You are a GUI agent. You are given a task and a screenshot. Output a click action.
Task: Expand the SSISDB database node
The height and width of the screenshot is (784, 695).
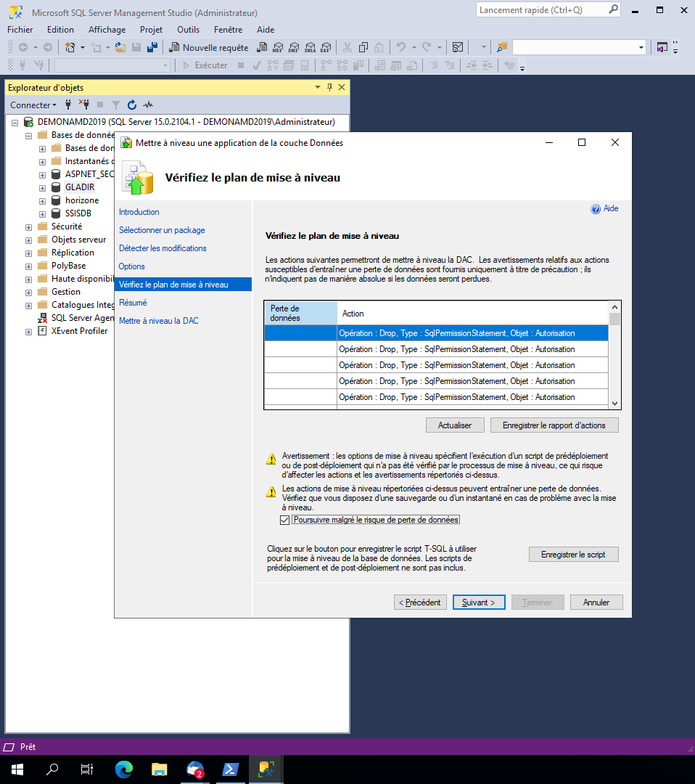coord(43,214)
